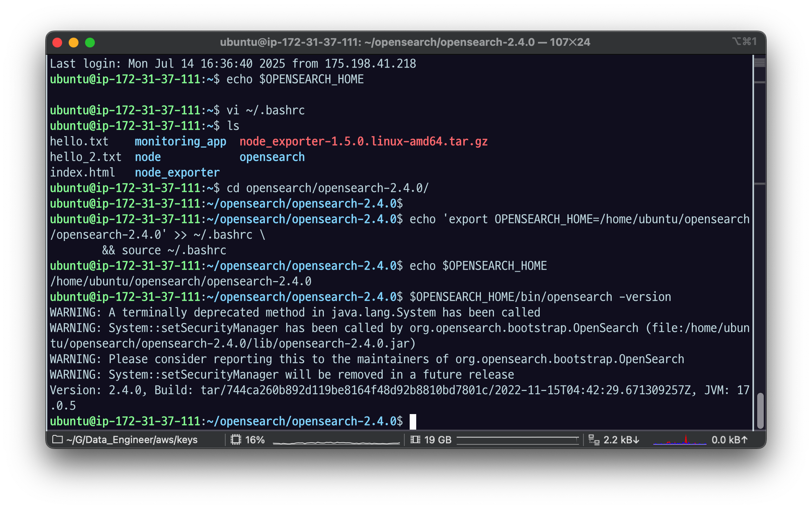Click the 19 GB memory label
The height and width of the screenshot is (509, 812).
point(437,440)
